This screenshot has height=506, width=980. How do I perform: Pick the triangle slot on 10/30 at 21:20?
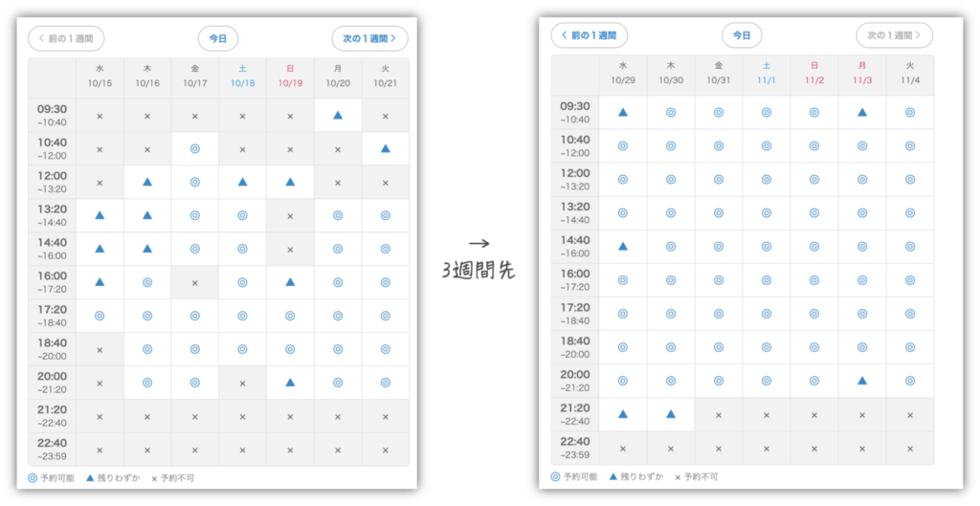click(671, 414)
